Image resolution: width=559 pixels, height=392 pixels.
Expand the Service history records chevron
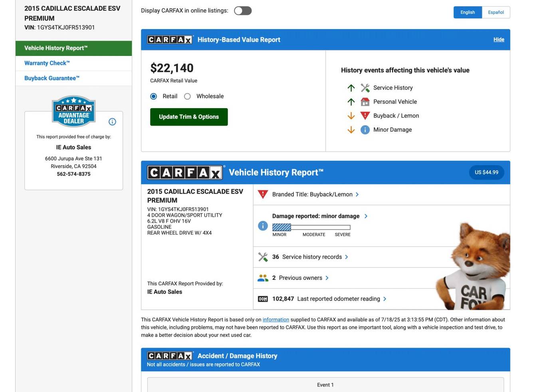pos(346,257)
